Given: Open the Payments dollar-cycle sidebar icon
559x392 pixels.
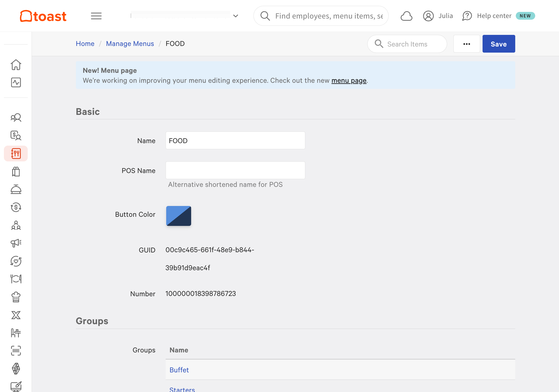Looking at the screenshot, I should (16, 207).
